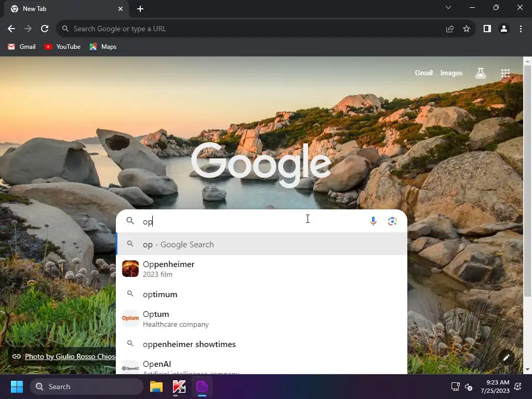Choose the Oppenheimer 2023 film suggestion

[x=262, y=269]
